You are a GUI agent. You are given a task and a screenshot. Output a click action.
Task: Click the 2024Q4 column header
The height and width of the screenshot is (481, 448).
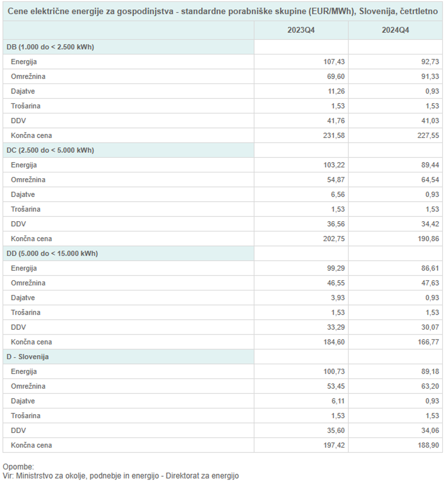point(395,30)
